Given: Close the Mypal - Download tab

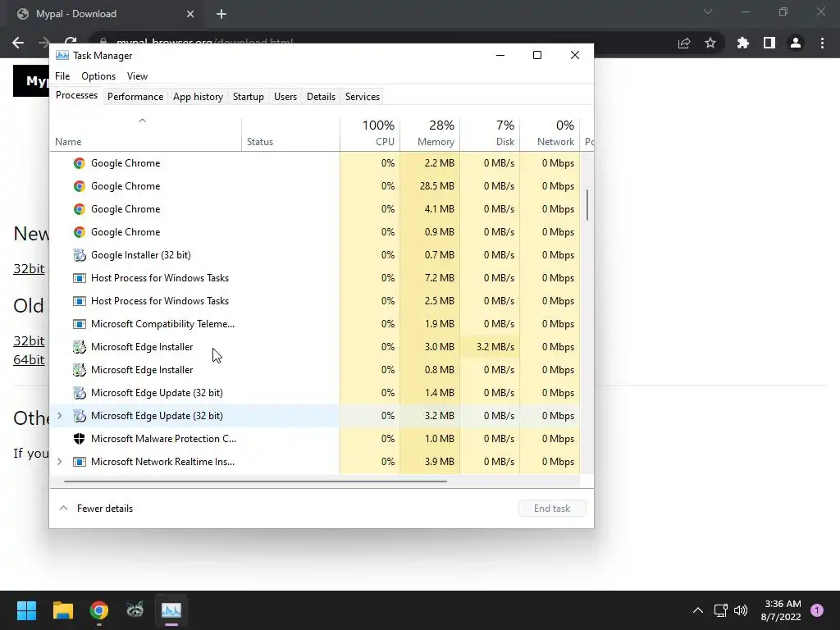Looking at the screenshot, I should pos(190,14).
